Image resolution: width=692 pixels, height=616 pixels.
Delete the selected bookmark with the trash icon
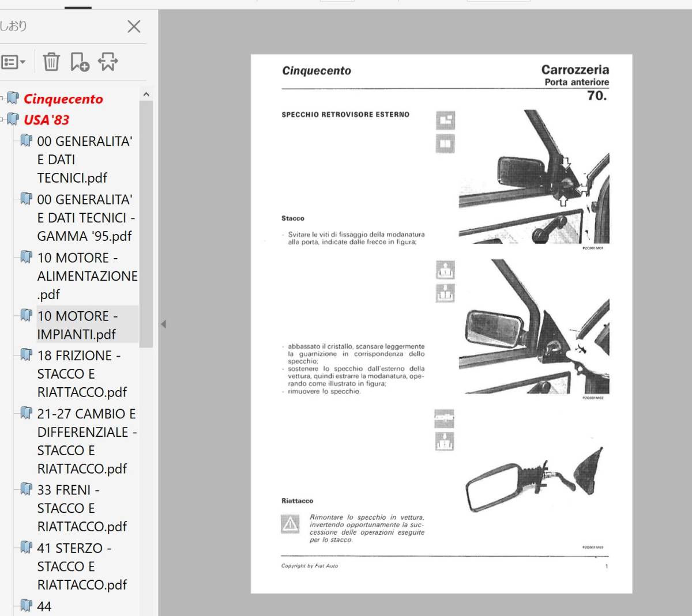[x=51, y=61]
